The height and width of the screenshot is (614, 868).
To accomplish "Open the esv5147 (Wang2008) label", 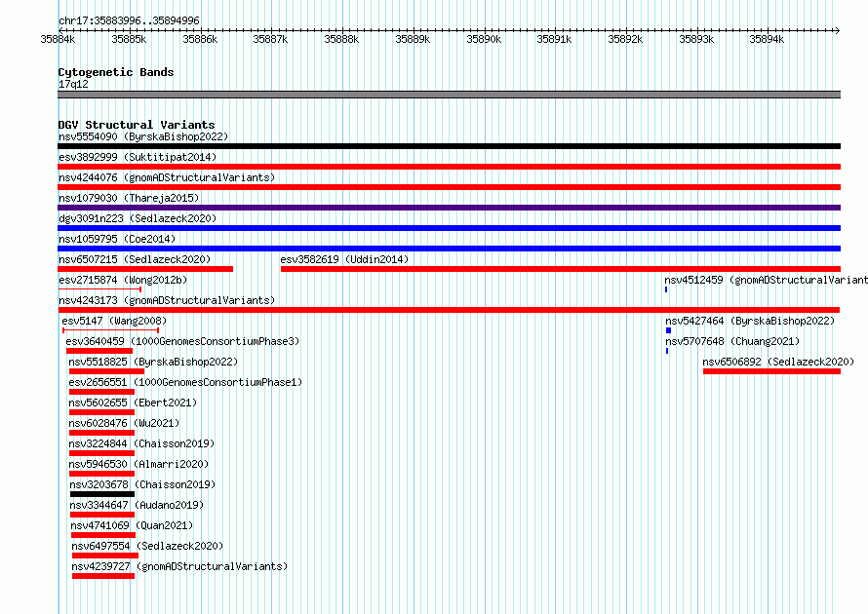I will coord(114,321).
